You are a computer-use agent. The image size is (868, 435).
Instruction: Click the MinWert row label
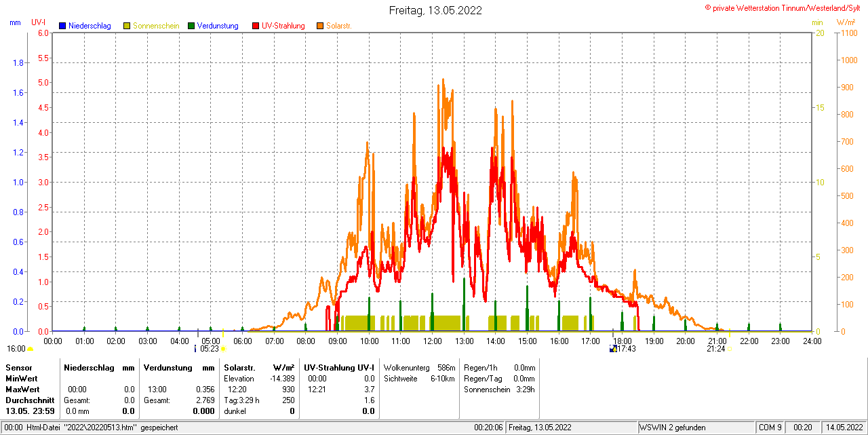coord(22,378)
